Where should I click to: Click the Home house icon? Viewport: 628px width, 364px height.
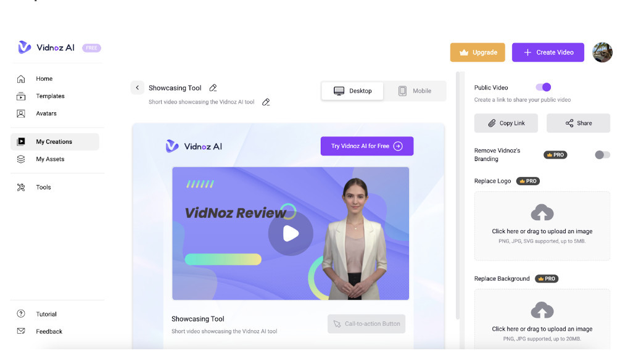[21, 79]
